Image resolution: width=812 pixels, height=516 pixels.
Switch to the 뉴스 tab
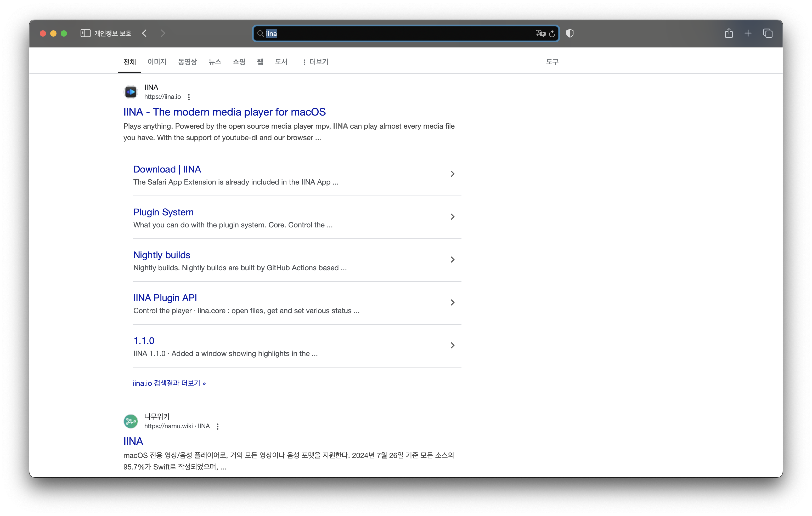215,62
